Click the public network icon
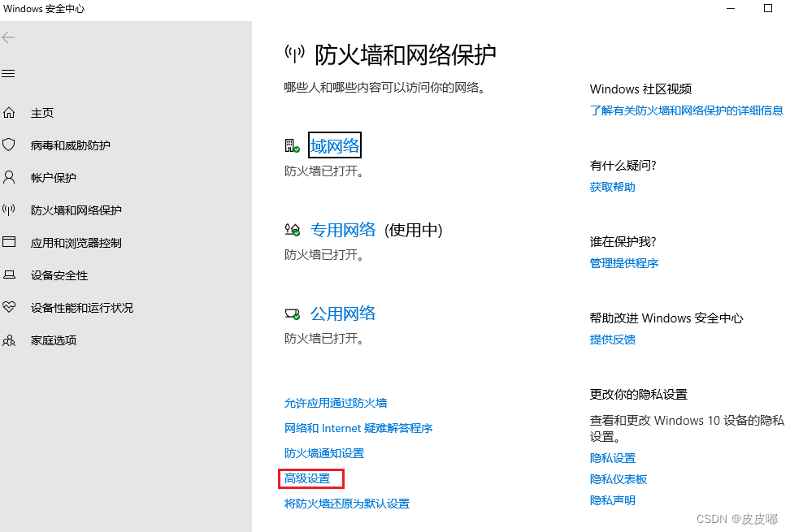790x532 pixels. coord(293,314)
